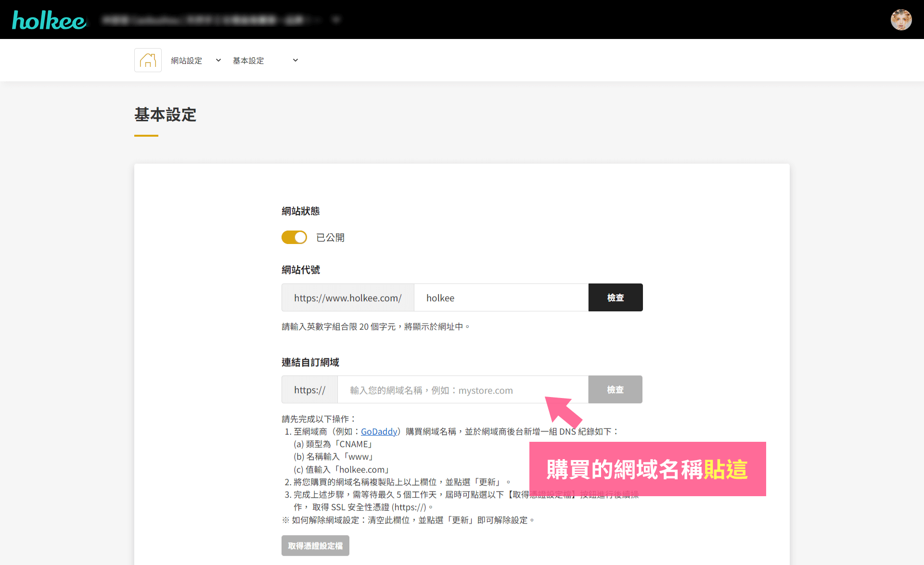This screenshot has width=924, height=565.
Task: Click the holkee site code input field
Action: (x=501, y=297)
